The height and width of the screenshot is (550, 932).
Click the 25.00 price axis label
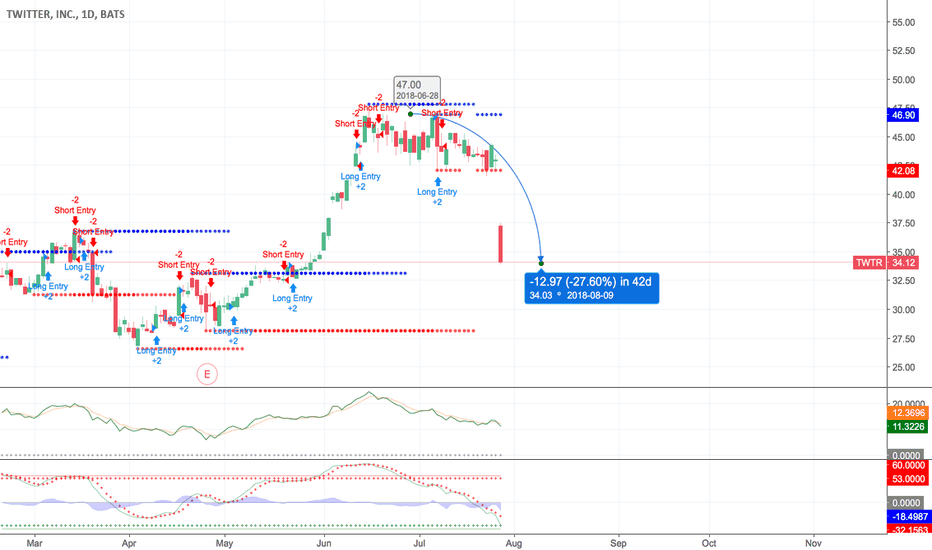point(903,367)
